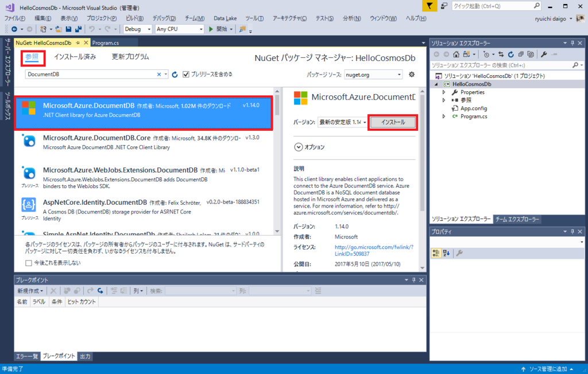Refresh NuGet package search results
The height and width of the screenshot is (374, 588).
tap(175, 75)
